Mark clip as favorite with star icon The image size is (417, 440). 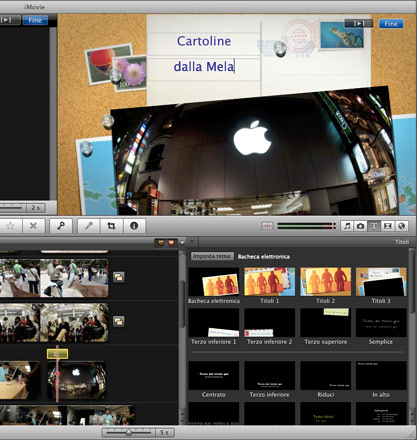point(11,226)
